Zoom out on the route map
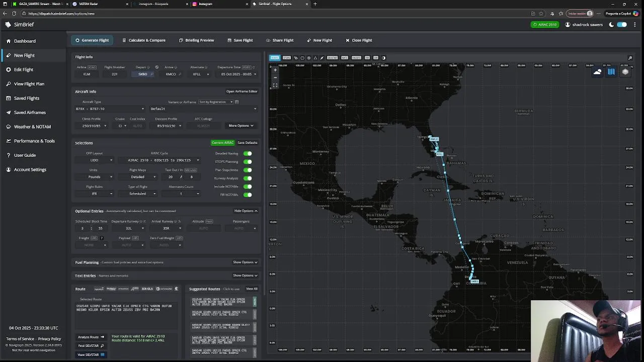Viewport: 644px width, 362px height. coord(275,77)
